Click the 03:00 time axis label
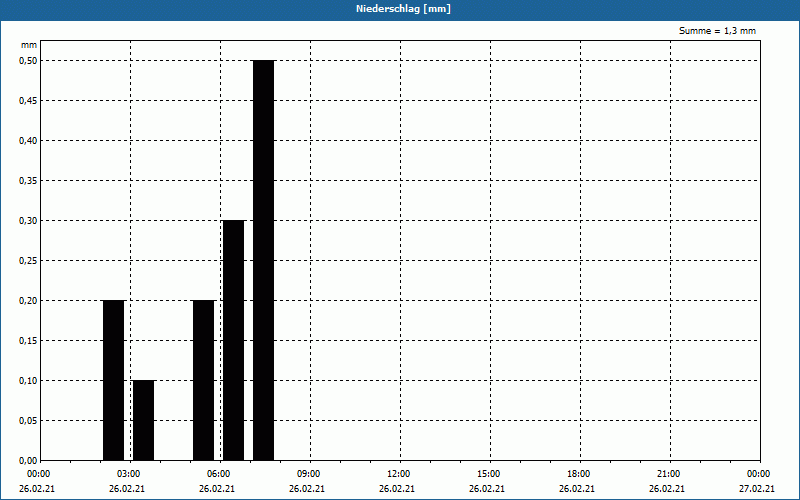This screenshot has height=500, width=800. (x=129, y=474)
